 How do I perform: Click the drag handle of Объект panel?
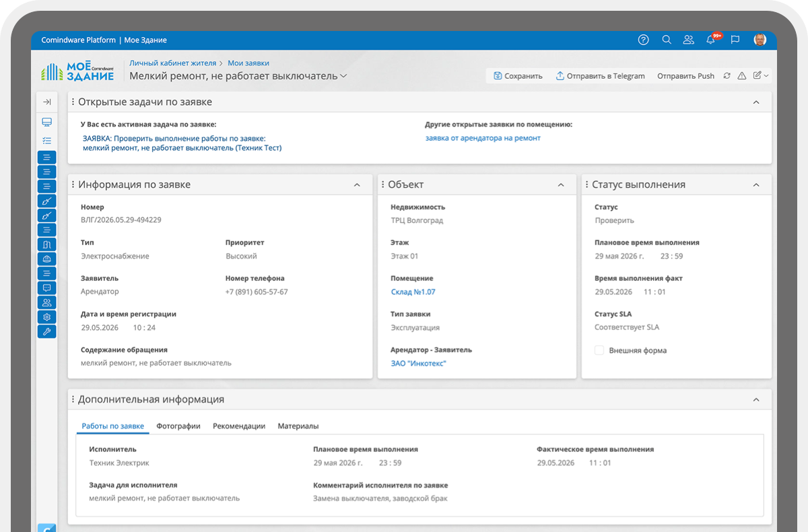click(x=383, y=185)
